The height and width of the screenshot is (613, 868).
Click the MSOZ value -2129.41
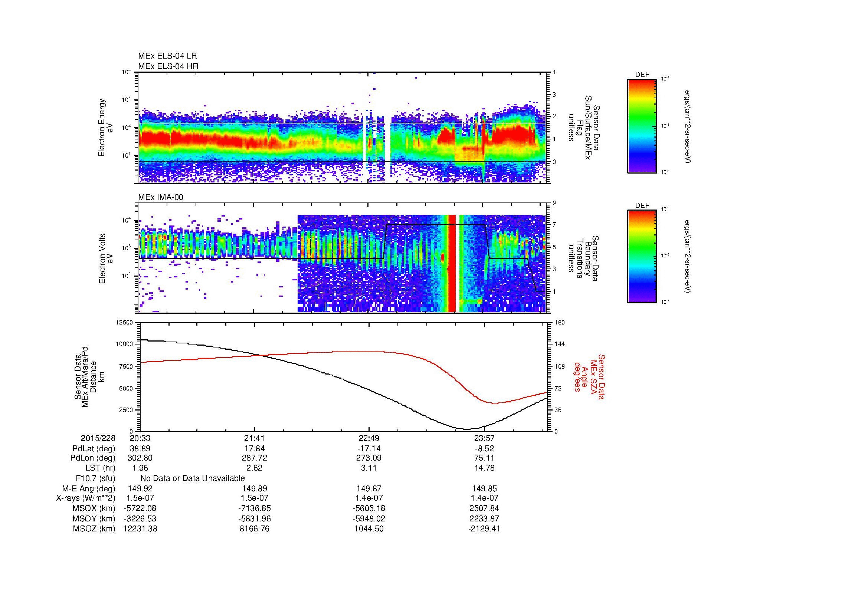[x=485, y=529]
